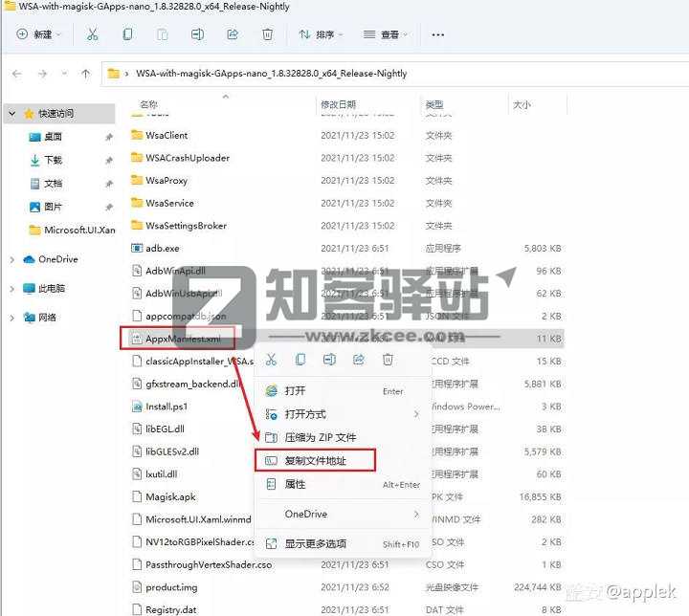Image resolution: width=689 pixels, height=616 pixels.
Task: Click the Paste icon in the top toolbar
Action: pos(163,34)
